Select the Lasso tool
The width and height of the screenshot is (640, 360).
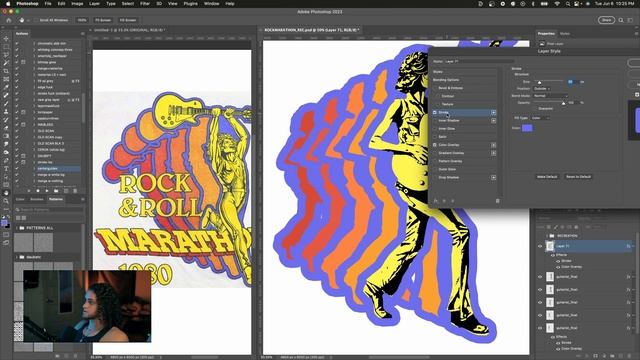[6, 55]
